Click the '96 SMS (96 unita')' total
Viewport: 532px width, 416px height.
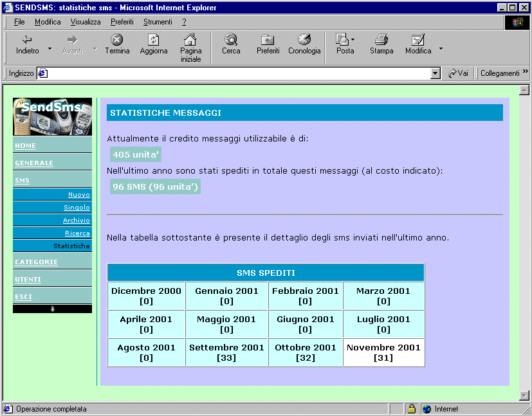[x=155, y=187]
